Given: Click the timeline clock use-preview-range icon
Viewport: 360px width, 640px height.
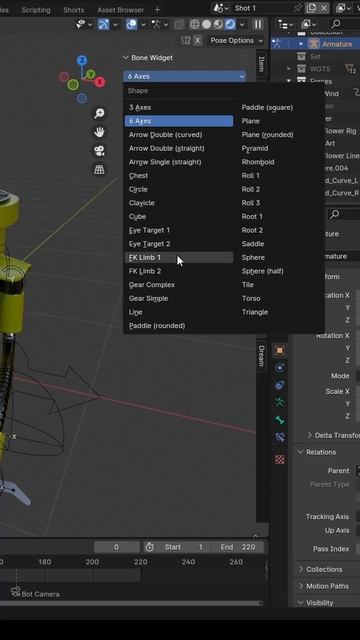Looking at the screenshot, I should click(x=149, y=547).
